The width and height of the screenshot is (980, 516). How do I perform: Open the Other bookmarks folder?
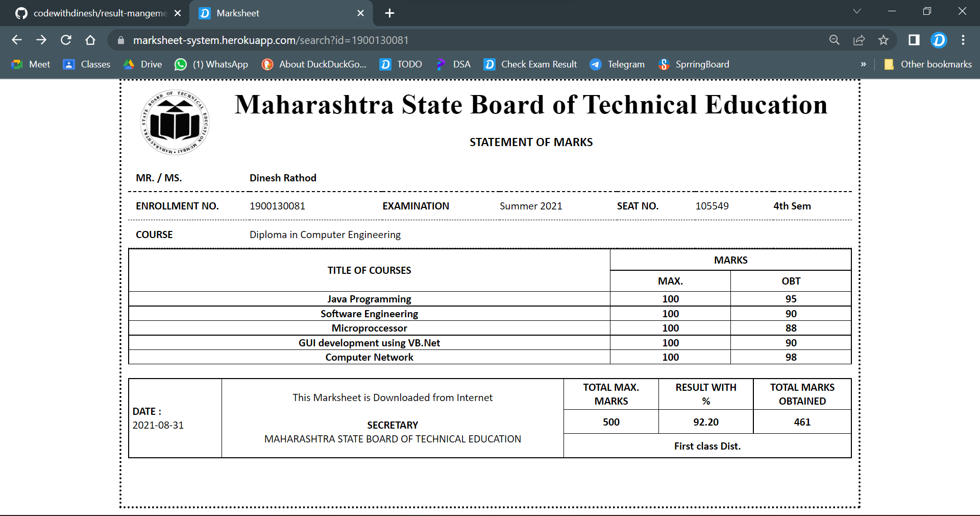coord(927,64)
